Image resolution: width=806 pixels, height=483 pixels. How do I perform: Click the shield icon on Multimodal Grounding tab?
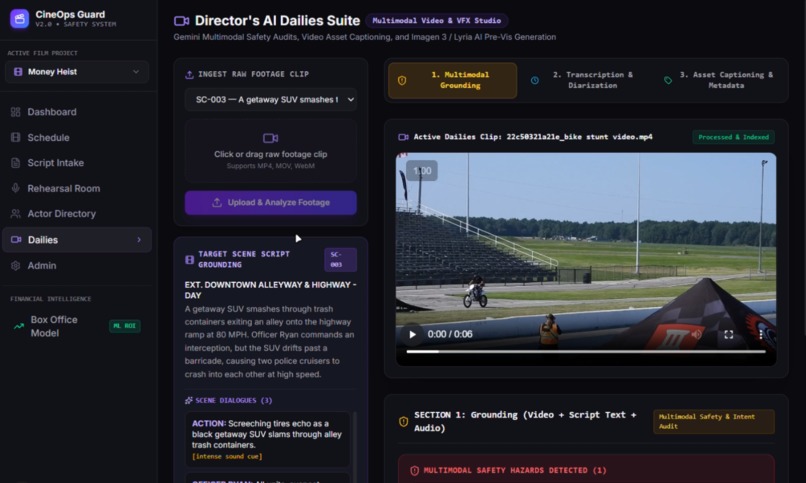[x=402, y=80]
